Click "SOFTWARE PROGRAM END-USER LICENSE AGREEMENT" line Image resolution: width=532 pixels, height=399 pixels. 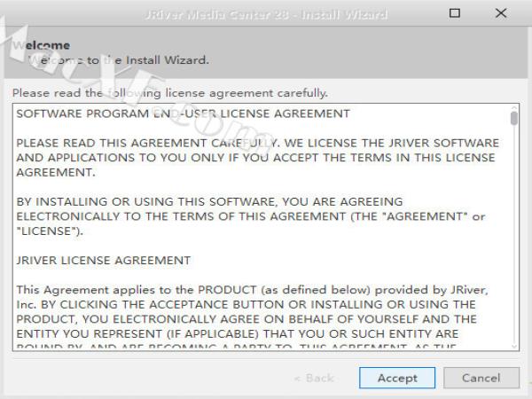pyautogui.click(x=184, y=113)
